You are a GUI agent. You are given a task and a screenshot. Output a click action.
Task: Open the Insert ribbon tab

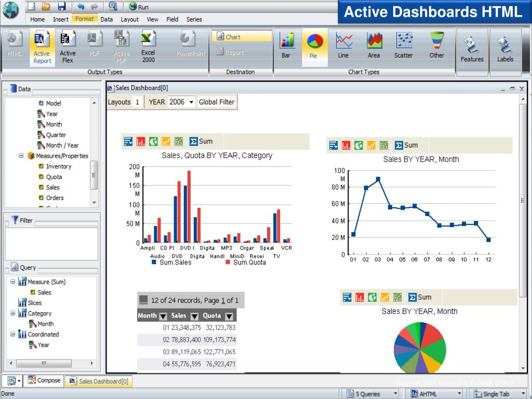coord(61,19)
